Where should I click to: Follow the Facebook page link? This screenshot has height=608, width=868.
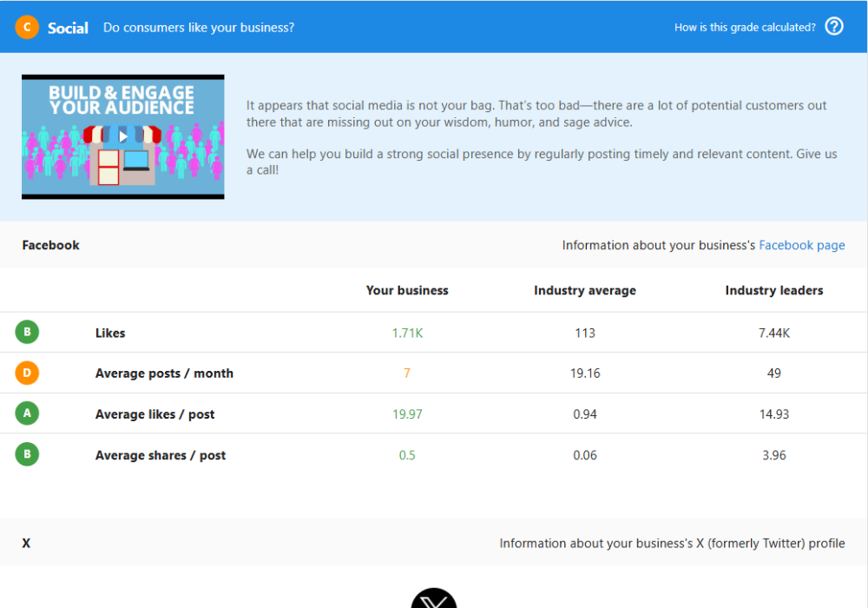pyautogui.click(x=801, y=245)
